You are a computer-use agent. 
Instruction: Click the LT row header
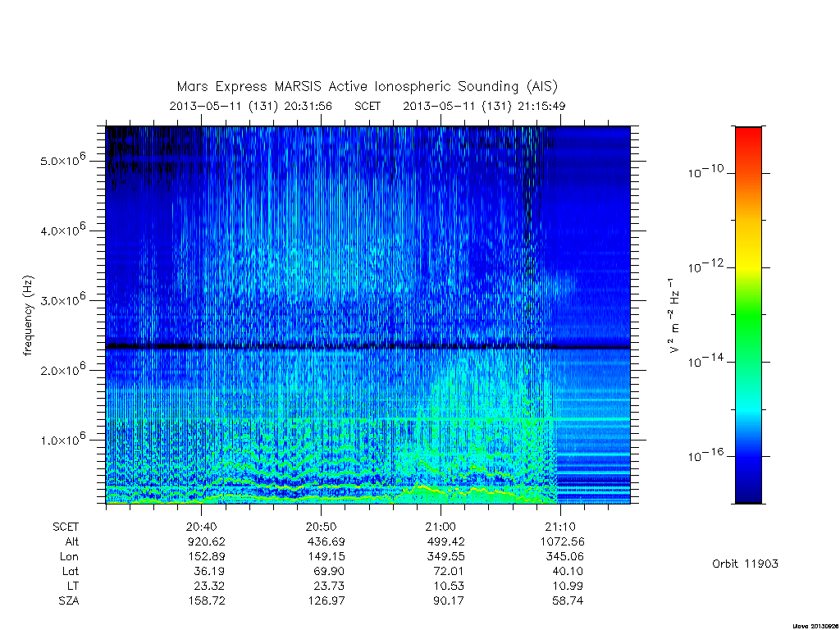[73, 586]
